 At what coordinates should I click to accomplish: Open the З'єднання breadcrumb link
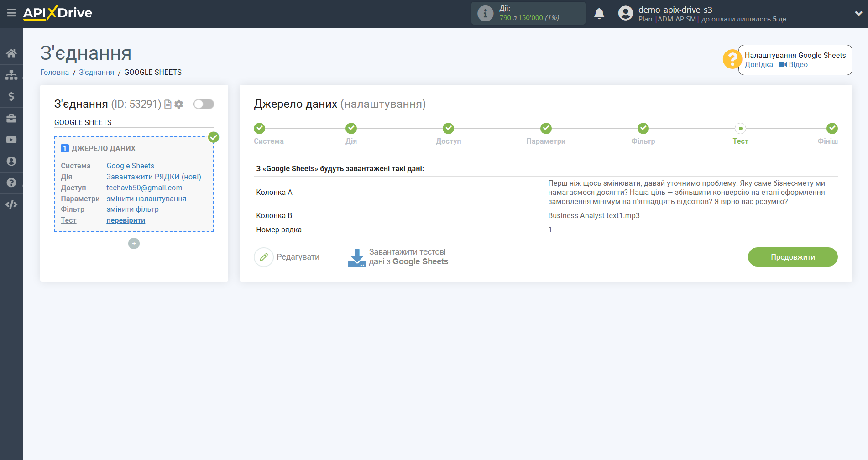[x=96, y=72]
